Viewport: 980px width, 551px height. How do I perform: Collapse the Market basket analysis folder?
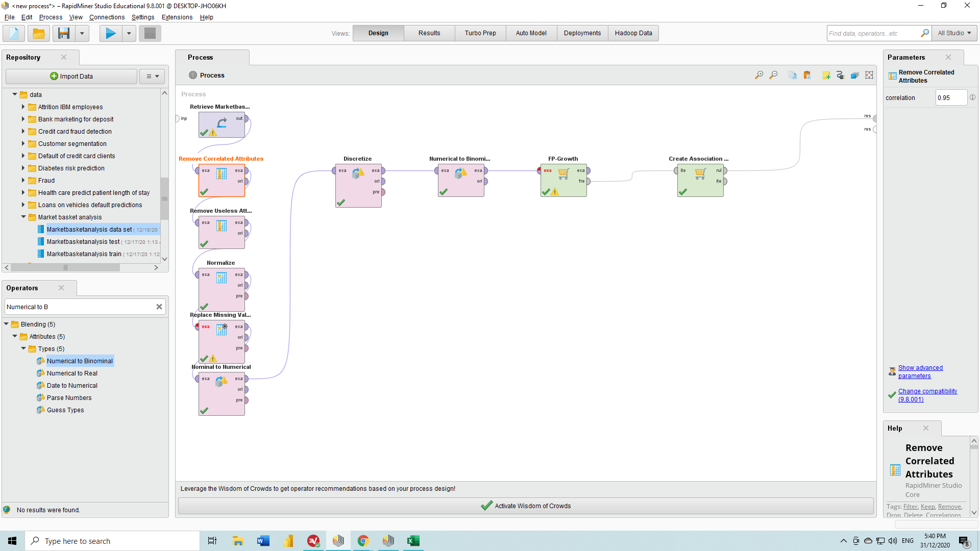[x=23, y=217]
